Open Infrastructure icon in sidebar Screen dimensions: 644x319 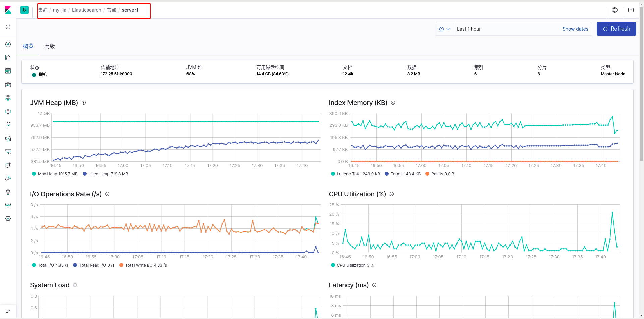pyautogui.click(x=8, y=125)
